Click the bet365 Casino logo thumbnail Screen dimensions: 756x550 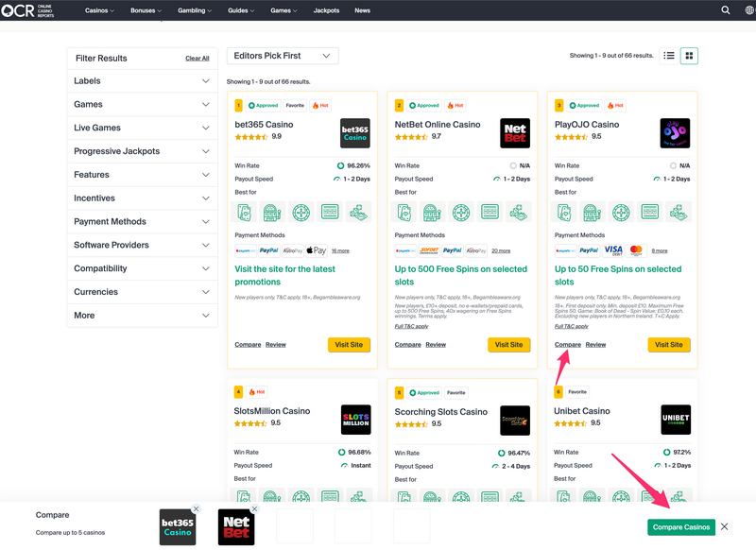tap(354, 133)
